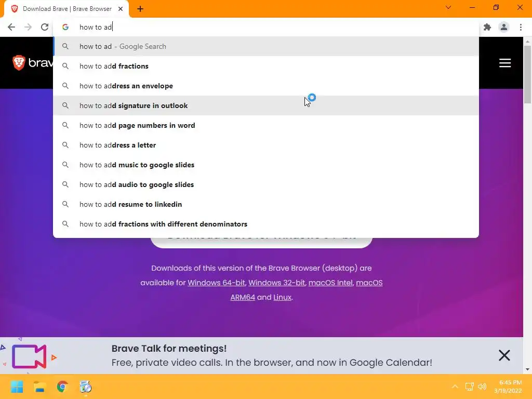This screenshot has width=532, height=399.
Task: Click the volume speaker icon in the tray
Action: [482, 387]
